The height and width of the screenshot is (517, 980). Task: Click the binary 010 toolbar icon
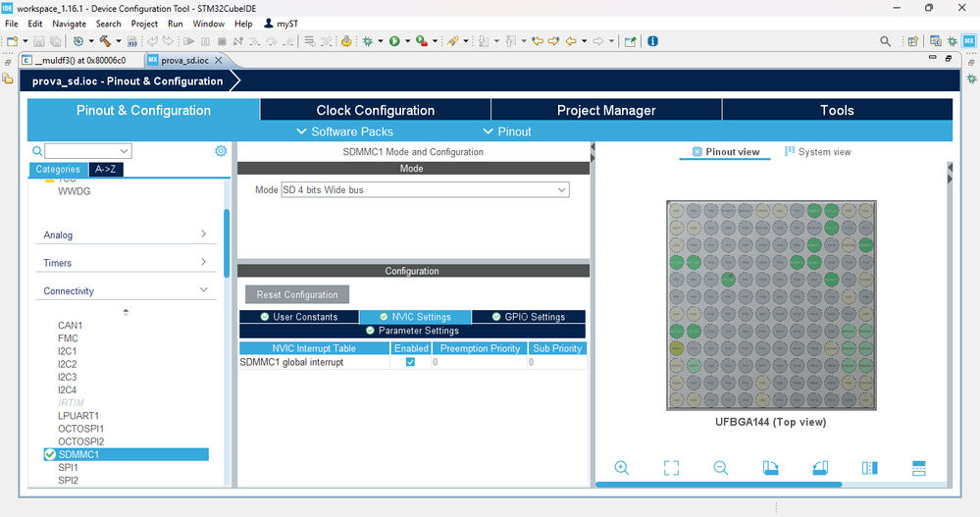[x=131, y=41]
